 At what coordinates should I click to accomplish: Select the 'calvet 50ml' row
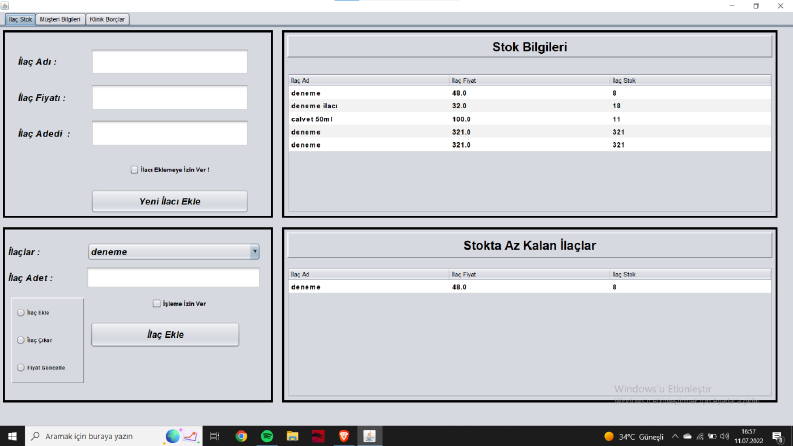coord(530,119)
